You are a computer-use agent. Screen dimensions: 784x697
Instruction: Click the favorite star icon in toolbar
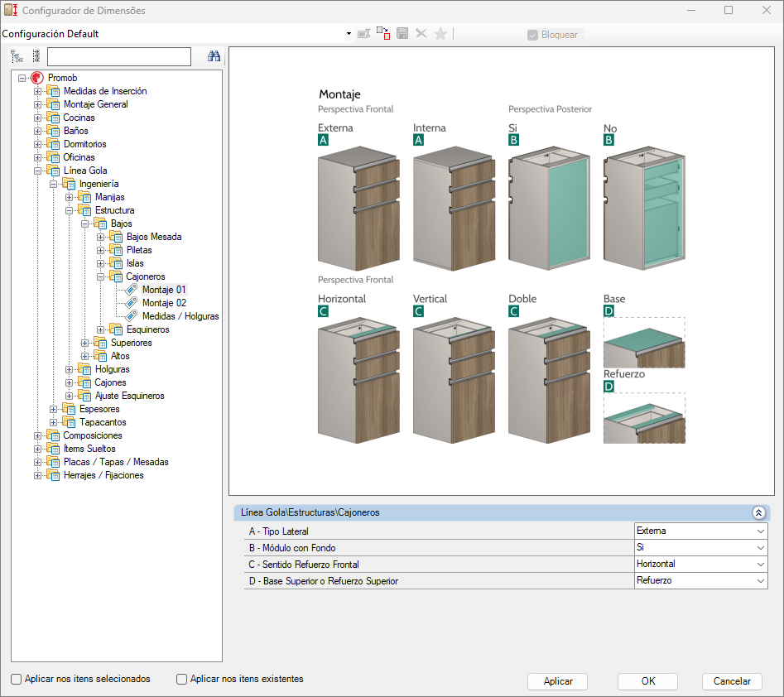440,34
